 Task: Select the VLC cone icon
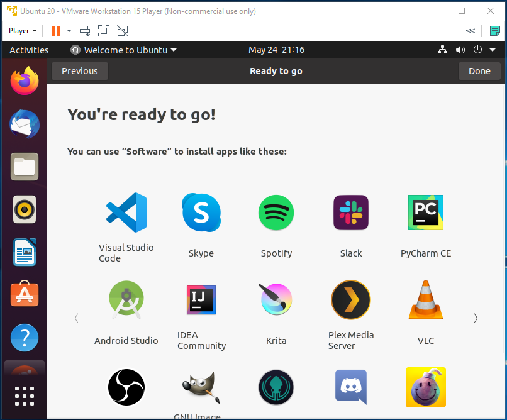pyautogui.click(x=426, y=300)
